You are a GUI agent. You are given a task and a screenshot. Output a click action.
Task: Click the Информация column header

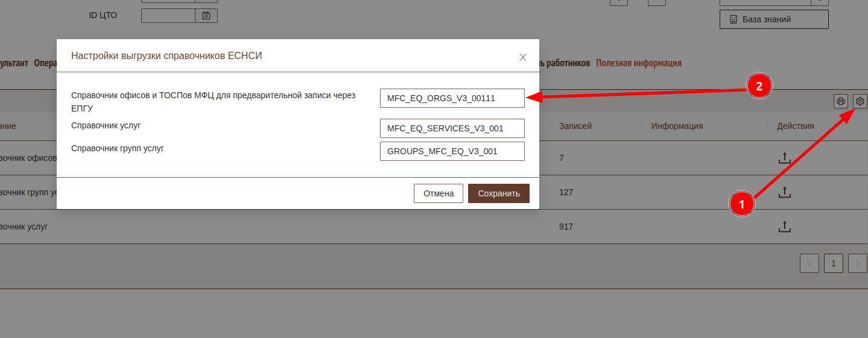tap(677, 126)
